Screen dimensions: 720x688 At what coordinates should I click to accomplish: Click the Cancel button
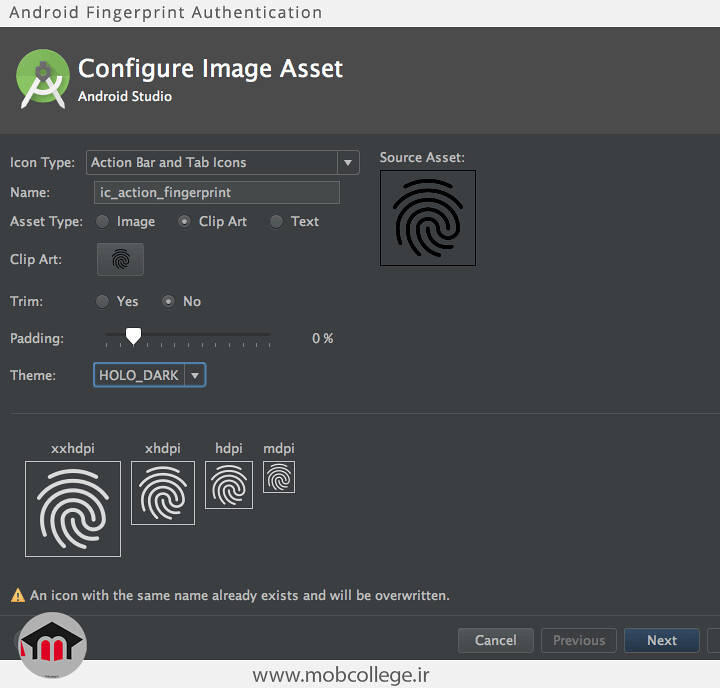pyautogui.click(x=496, y=640)
